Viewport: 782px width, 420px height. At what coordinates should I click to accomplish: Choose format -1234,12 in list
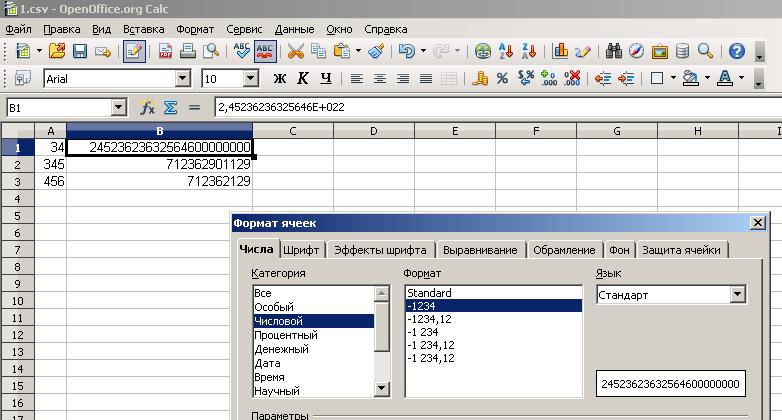click(431, 319)
